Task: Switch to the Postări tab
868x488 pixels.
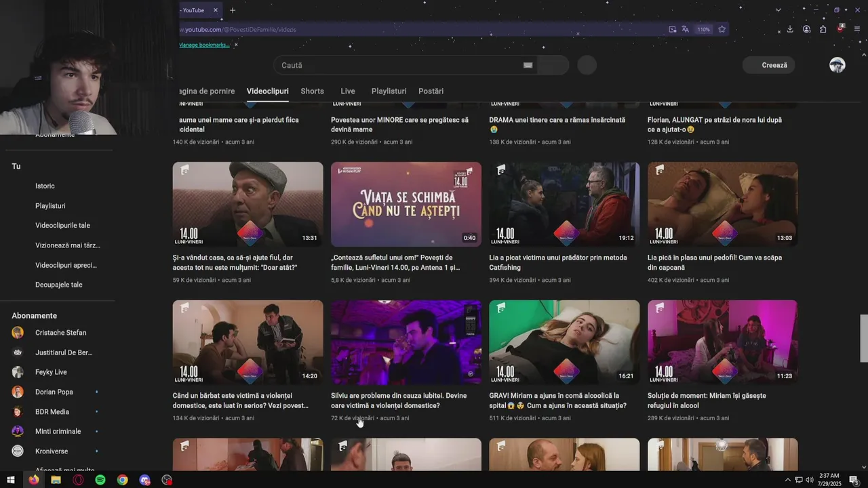Action: tap(431, 91)
